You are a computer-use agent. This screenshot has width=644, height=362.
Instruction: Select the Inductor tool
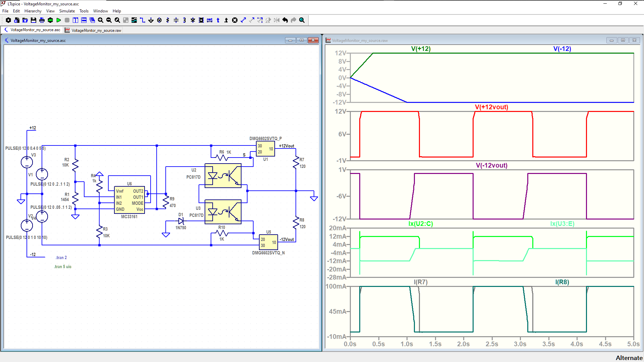point(184,20)
